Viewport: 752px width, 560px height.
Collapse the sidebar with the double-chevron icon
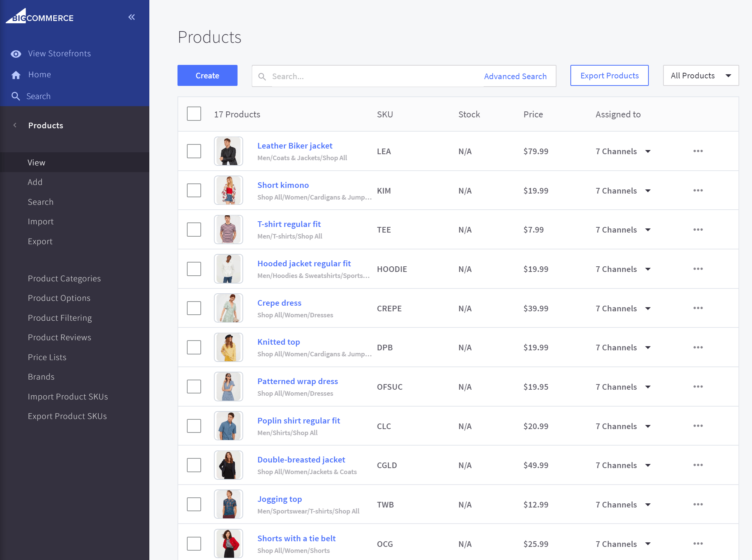tap(131, 17)
